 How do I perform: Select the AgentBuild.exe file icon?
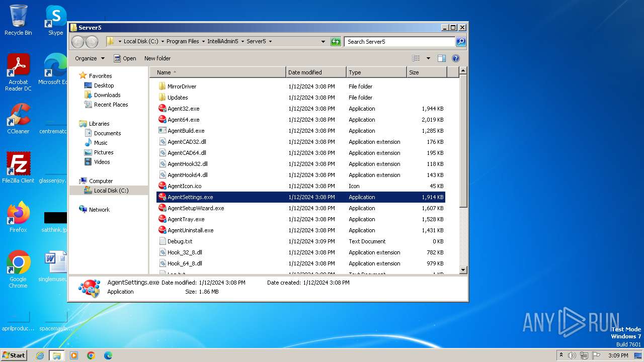click(163, 131)
